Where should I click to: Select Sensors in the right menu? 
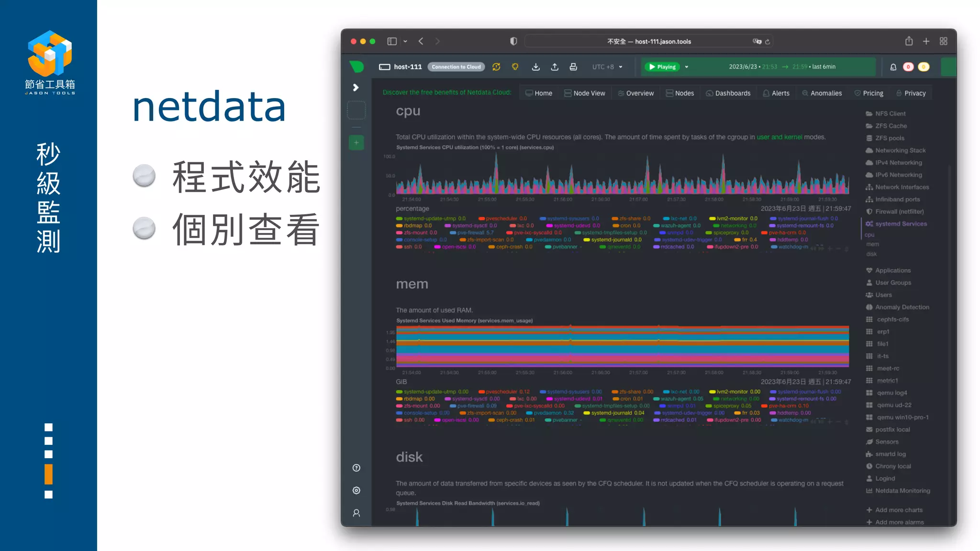click(882, 441)
